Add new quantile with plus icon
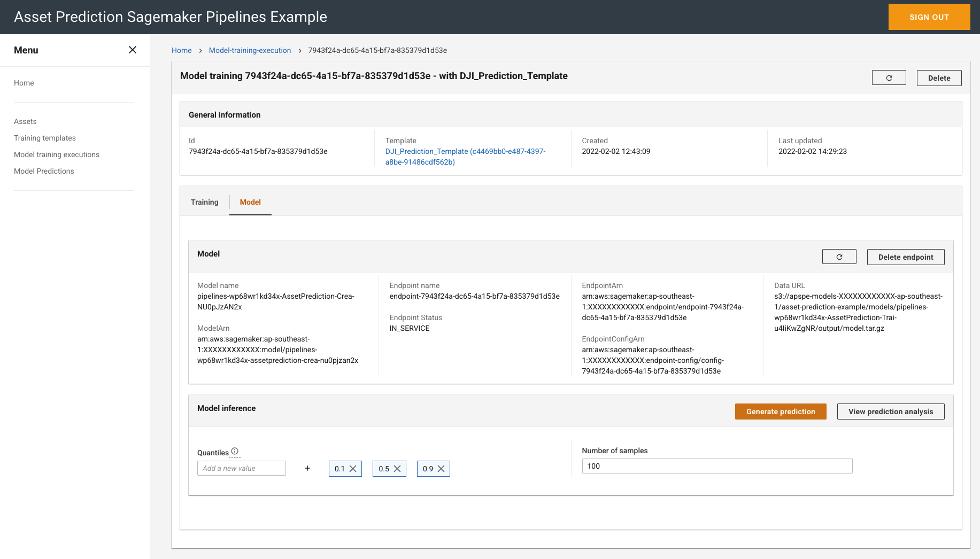Image resolution: width=980 pixels, height=559 pixels. 307,468
